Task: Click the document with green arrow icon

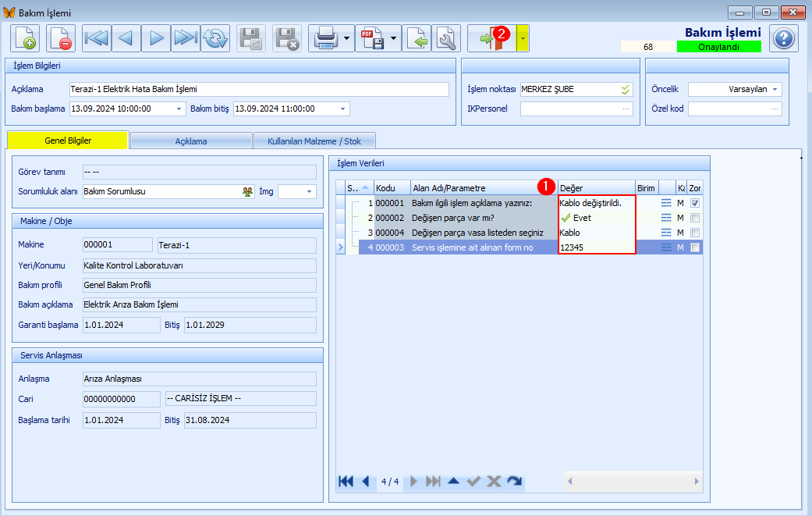Action: coord(417,38)
